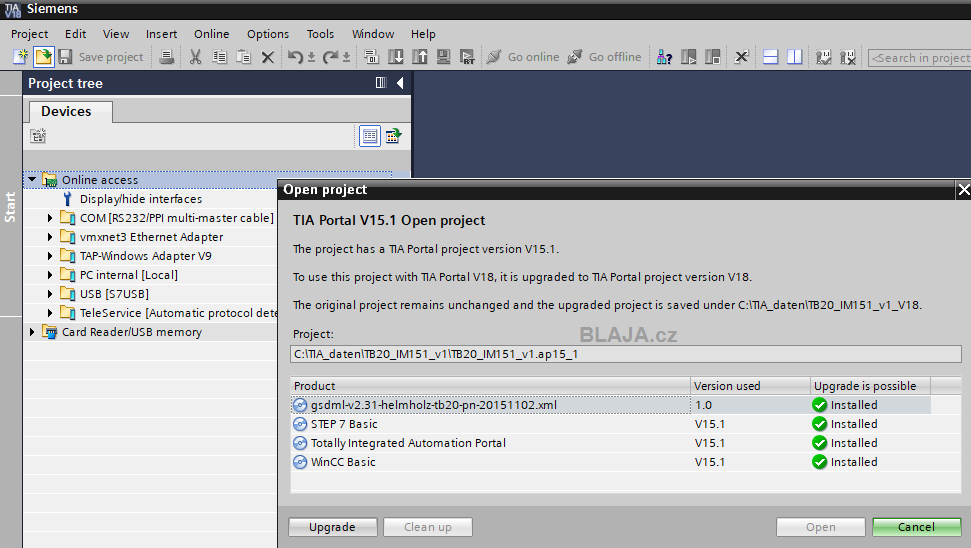This screenshot has width=971, height=548.
Task: Open the Project menu
Action: click(29, 34)
